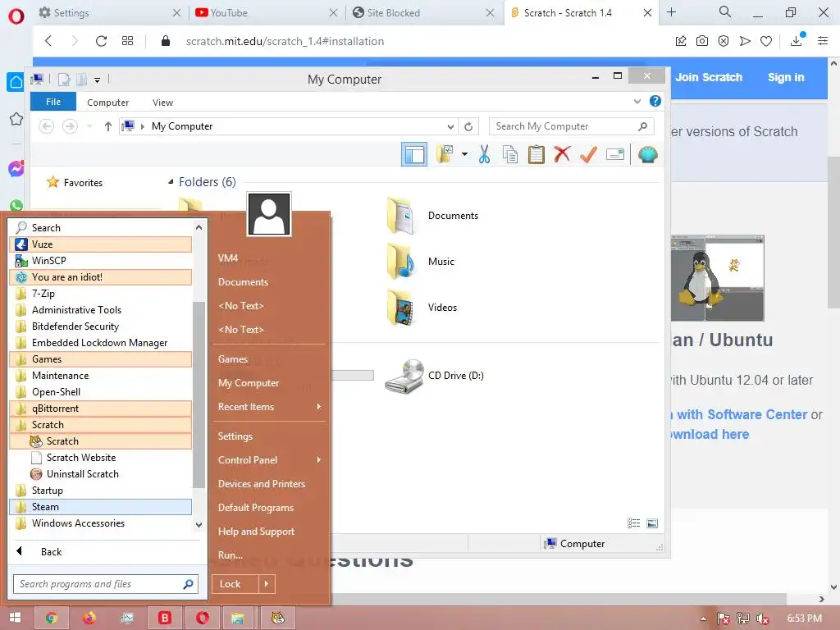Open Chrome from the taskbar
Image resolution: width=840 pixels, height=630 pixels.
pyautogui.click(x=52, y=619)
